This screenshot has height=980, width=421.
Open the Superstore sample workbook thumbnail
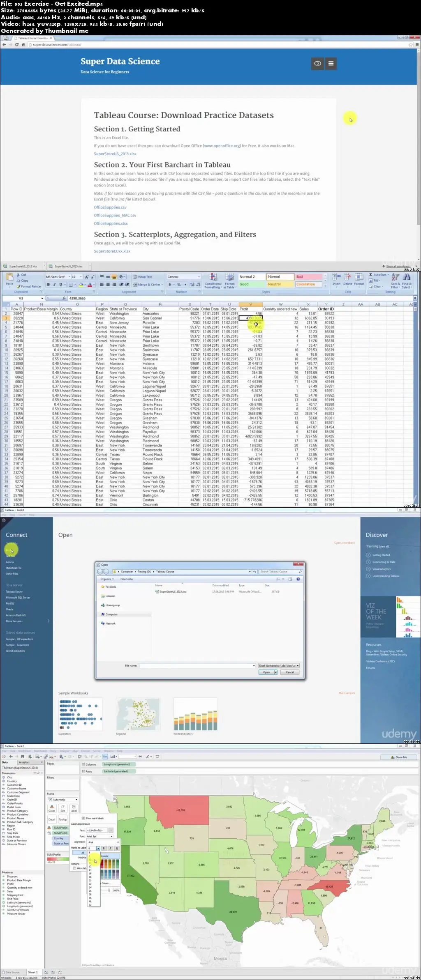80,714
